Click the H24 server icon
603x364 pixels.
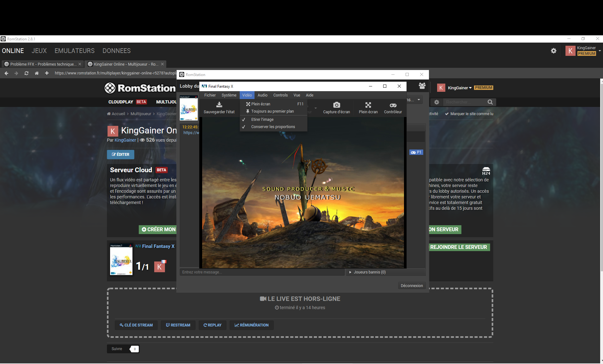[x=486, y=171]
